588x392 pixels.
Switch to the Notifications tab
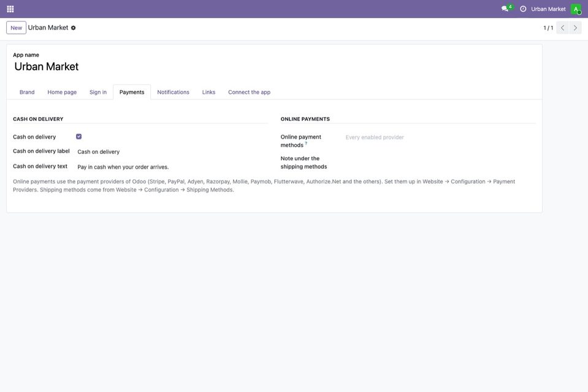click(x=174, y=92)
